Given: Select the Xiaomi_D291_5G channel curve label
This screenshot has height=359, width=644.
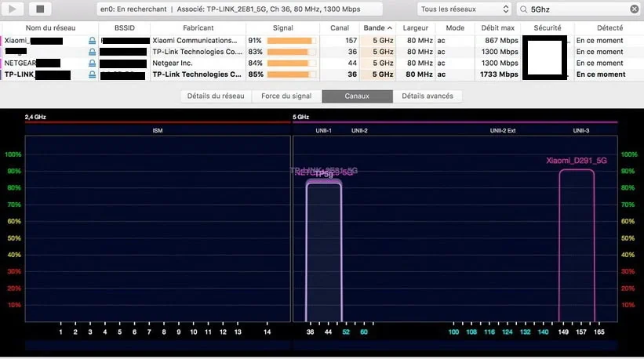Looking at the screenshot, I should click(577, 161).
